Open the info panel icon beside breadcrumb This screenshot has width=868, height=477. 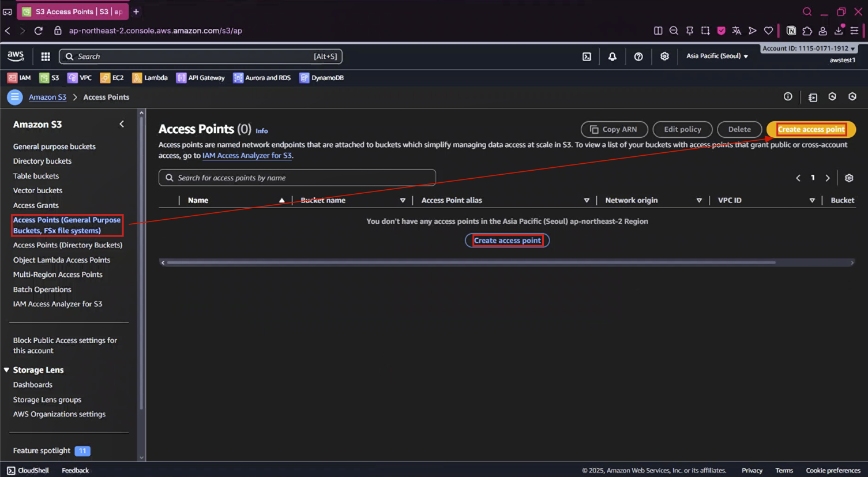pos(788,97)
